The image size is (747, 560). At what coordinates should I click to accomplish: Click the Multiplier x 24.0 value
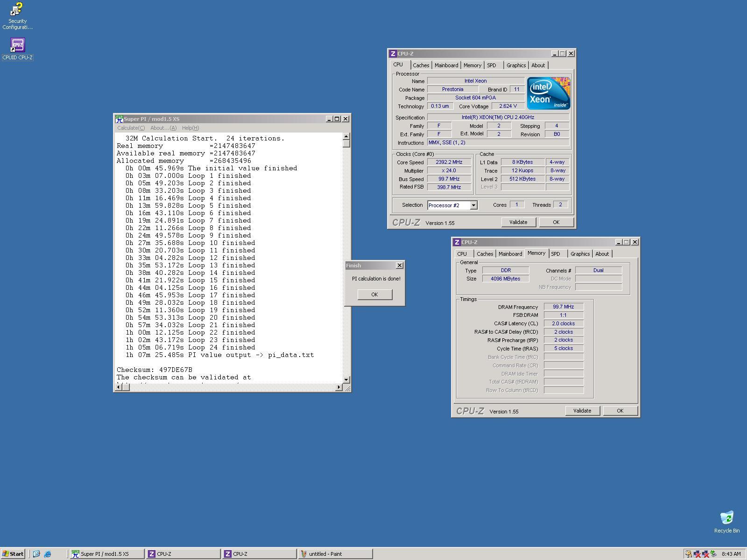[x=449, y=171]
